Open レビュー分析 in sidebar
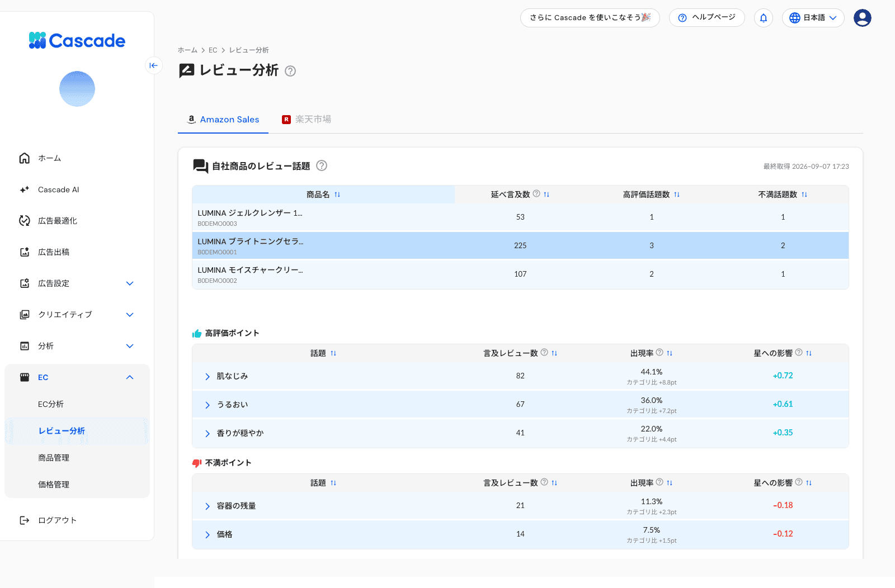 (62, 431)
